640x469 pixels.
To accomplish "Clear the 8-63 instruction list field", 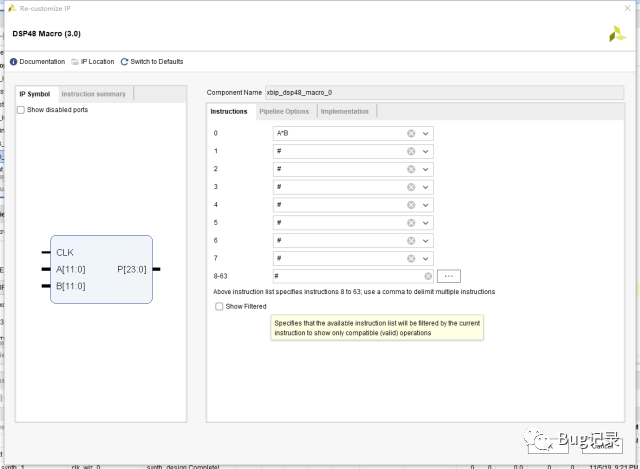I will click(x=428, y=276).
